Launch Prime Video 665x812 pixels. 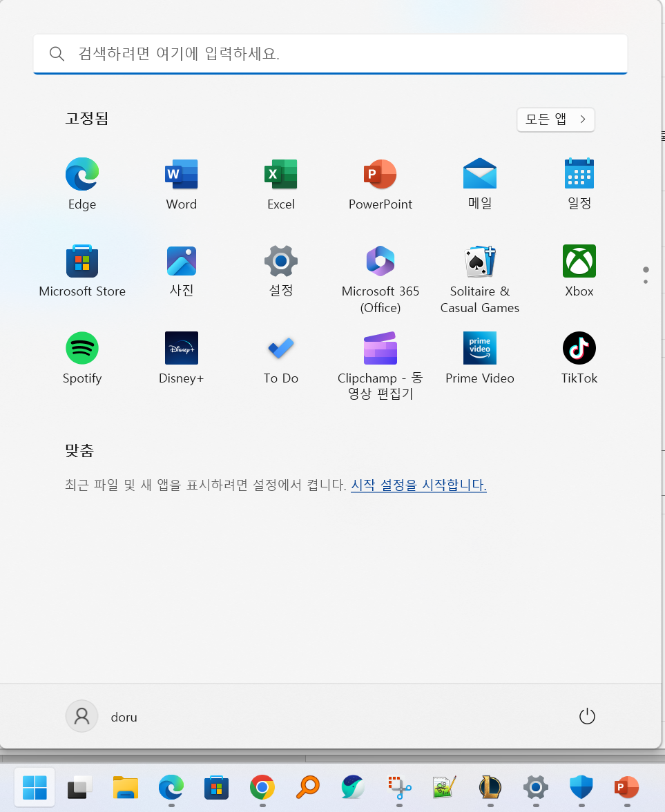tap(479, 358)
